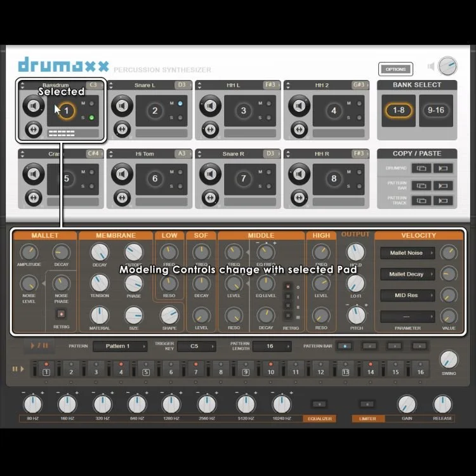Trigger drum pad 6 Hi Tom

coord(155,178)
